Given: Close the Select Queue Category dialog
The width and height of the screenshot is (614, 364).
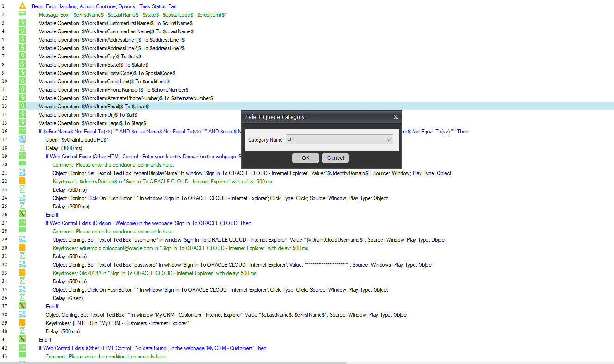Looking at the screenshot, I should 395,117.
